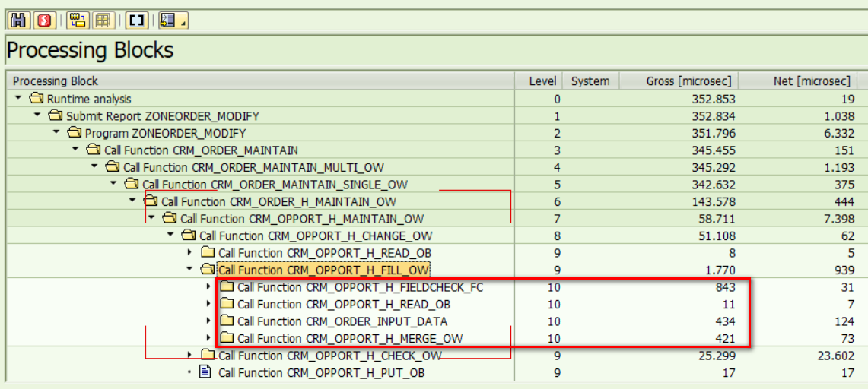Click net value 23.602
Image resolution: width=868 pixels, height=389 pixels.
pos(835,356)
